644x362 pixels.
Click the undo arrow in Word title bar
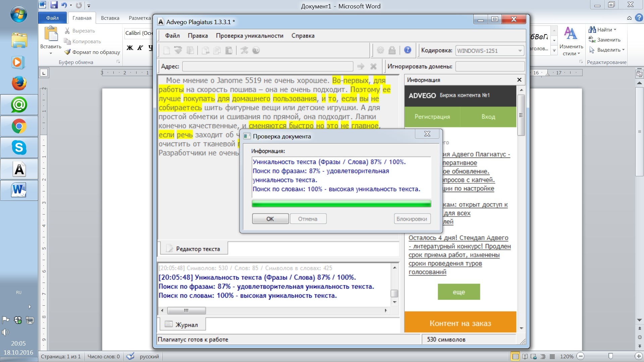point(64,5)
